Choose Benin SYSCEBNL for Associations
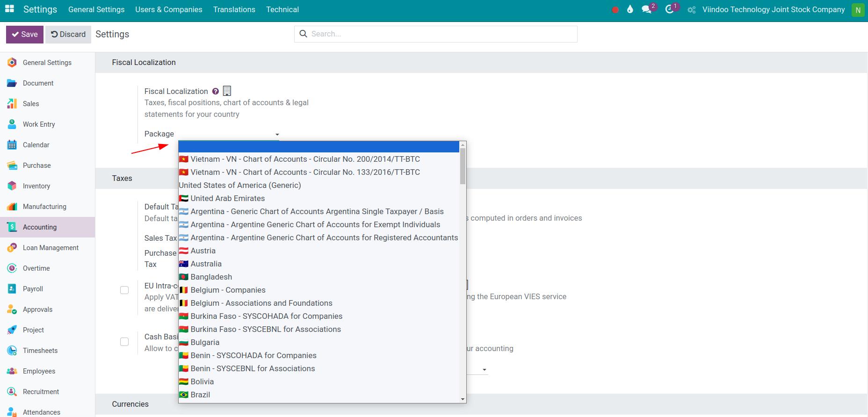 319,368
